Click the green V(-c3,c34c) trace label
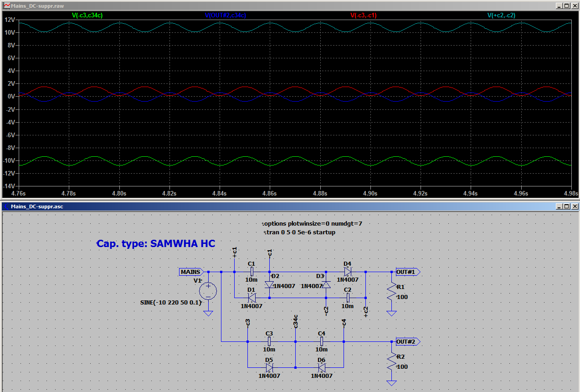This screenshot has height=392, width=580. click(87, 15)
